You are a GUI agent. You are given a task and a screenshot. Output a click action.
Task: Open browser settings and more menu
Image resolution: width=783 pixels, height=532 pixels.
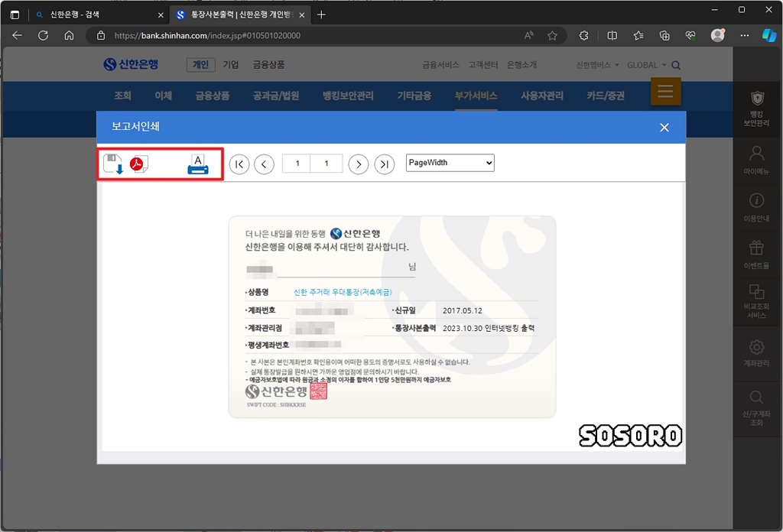click(745, 35)
